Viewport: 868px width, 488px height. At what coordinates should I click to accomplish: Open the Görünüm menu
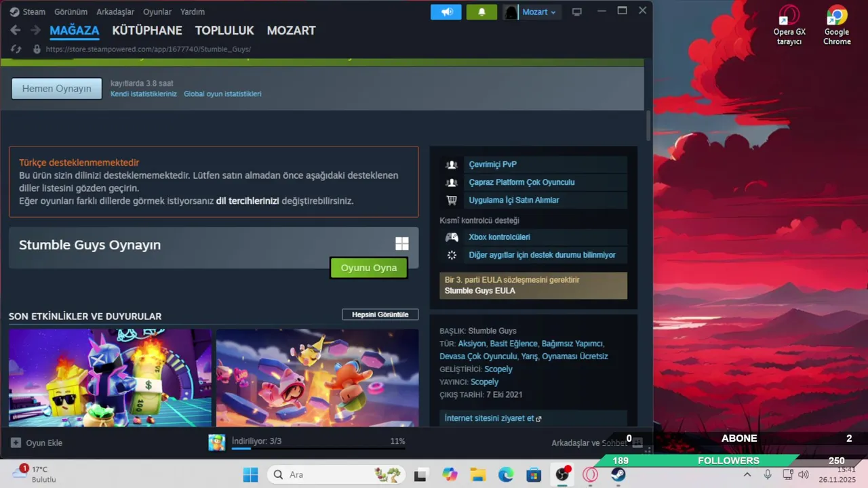point(71,12)
